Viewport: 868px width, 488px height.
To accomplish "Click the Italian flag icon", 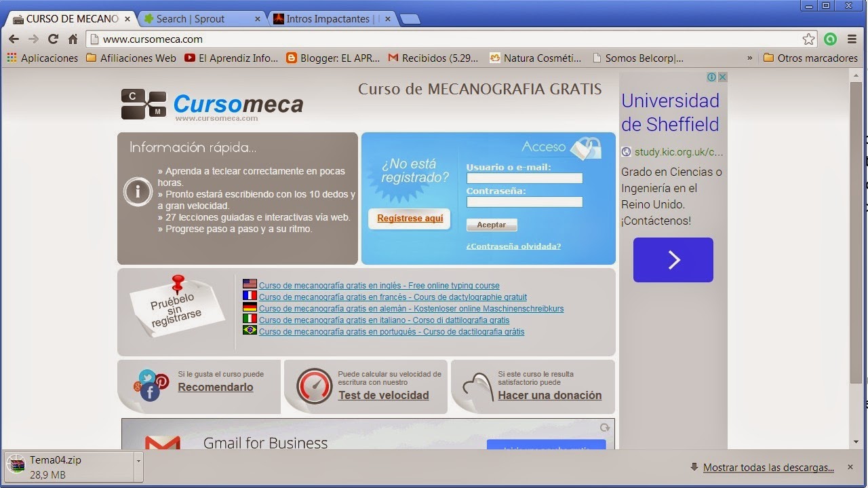I will [250, 320].
